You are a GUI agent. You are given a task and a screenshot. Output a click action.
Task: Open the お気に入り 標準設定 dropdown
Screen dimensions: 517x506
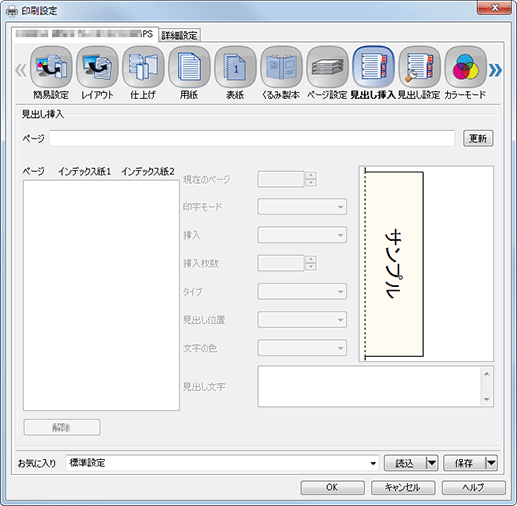222,463
